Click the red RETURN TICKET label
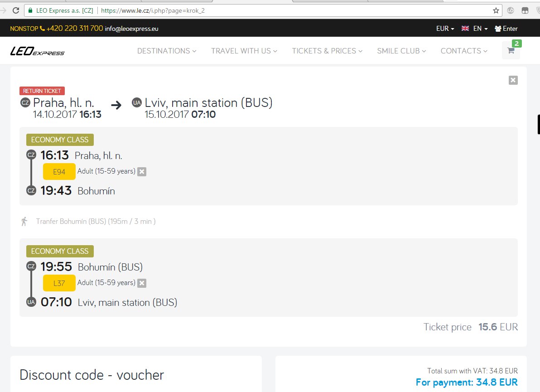540x392 pixels. 42,91
